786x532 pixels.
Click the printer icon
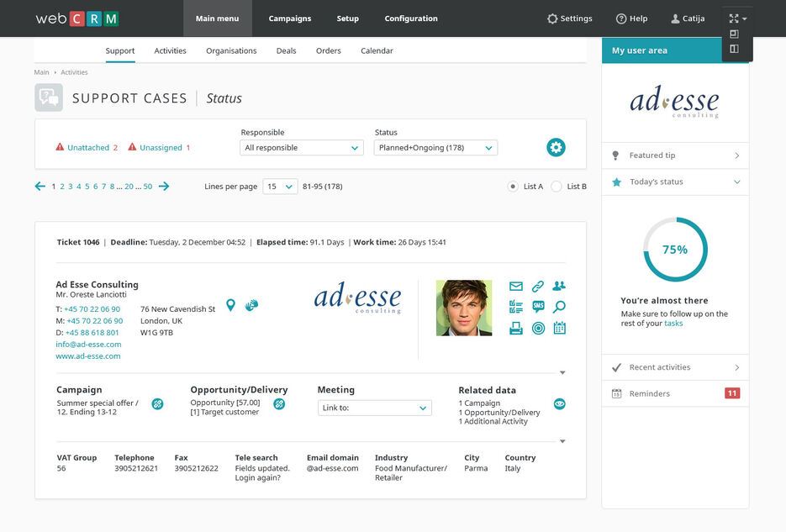516,328
